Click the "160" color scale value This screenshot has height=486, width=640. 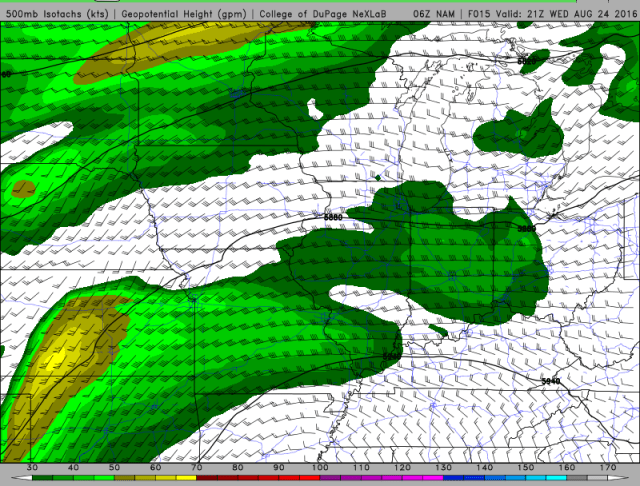click(567, 468)
